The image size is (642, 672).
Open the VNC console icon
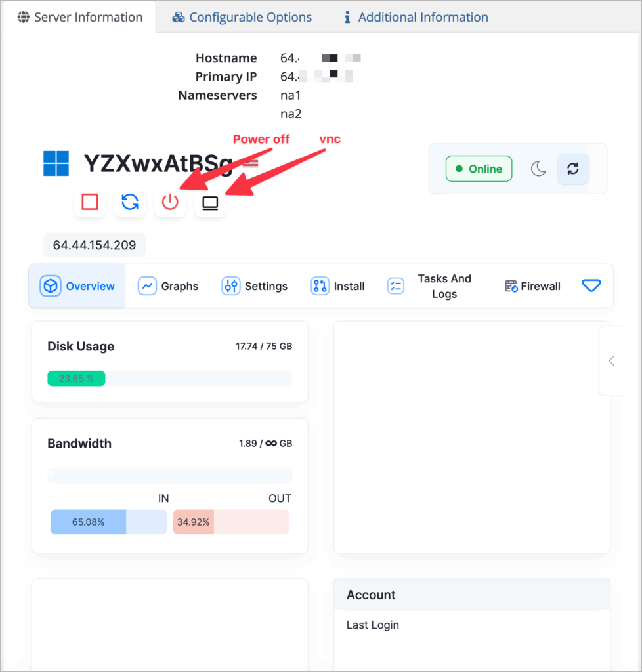pos(210,203)
